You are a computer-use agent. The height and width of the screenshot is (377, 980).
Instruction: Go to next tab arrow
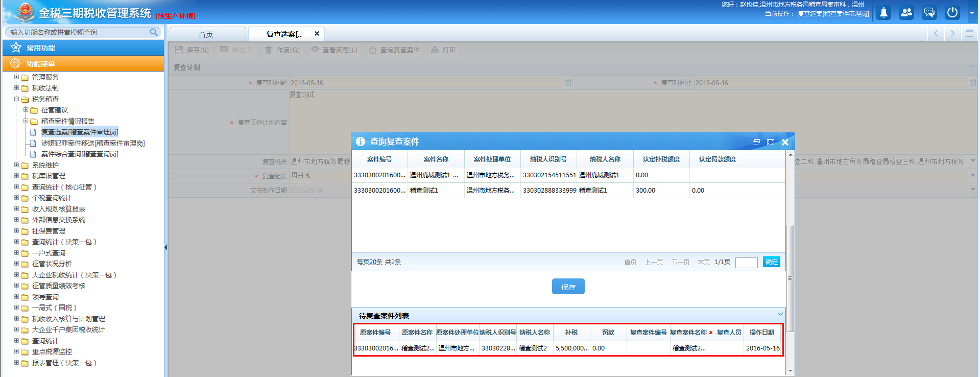[952, 33]
